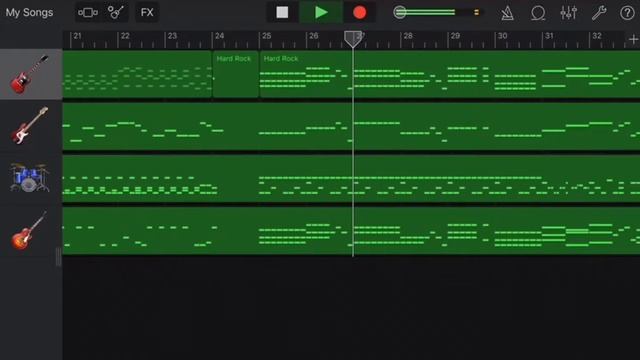
Task: Jump to bar 28 on the ruler
Action: click(x=408, y=36)
